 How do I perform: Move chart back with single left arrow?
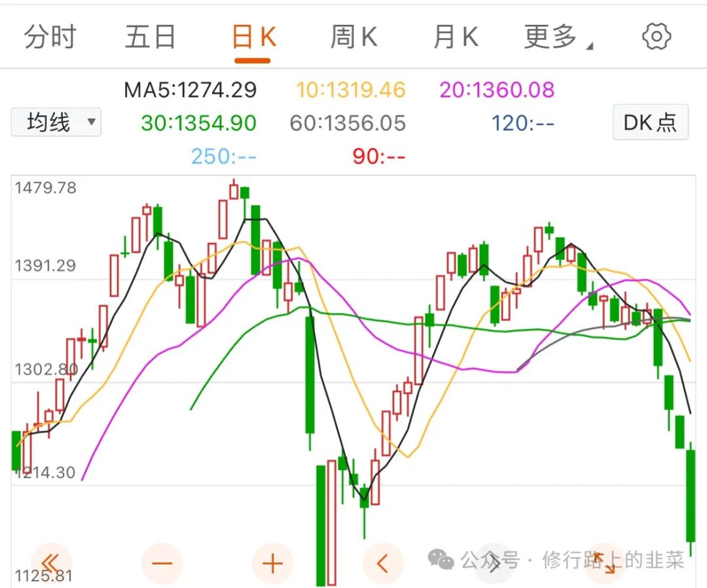click(x=383, y=562)
